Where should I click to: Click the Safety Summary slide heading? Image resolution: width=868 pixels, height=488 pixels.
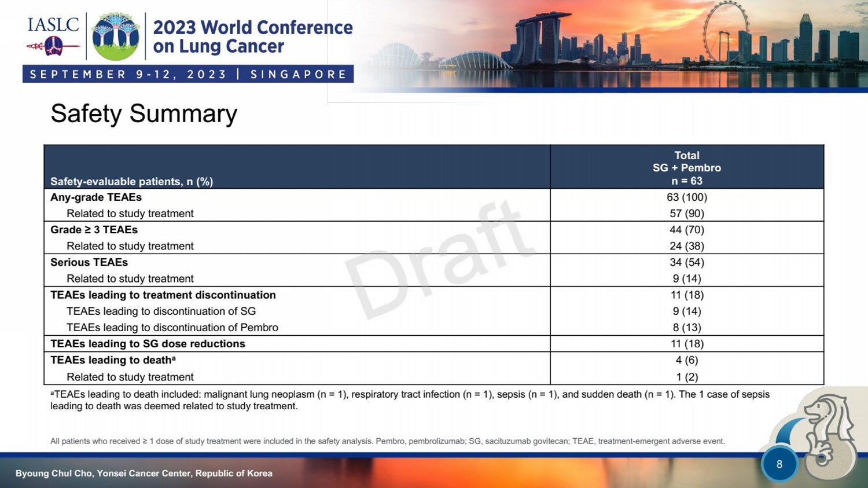(144, 113)
